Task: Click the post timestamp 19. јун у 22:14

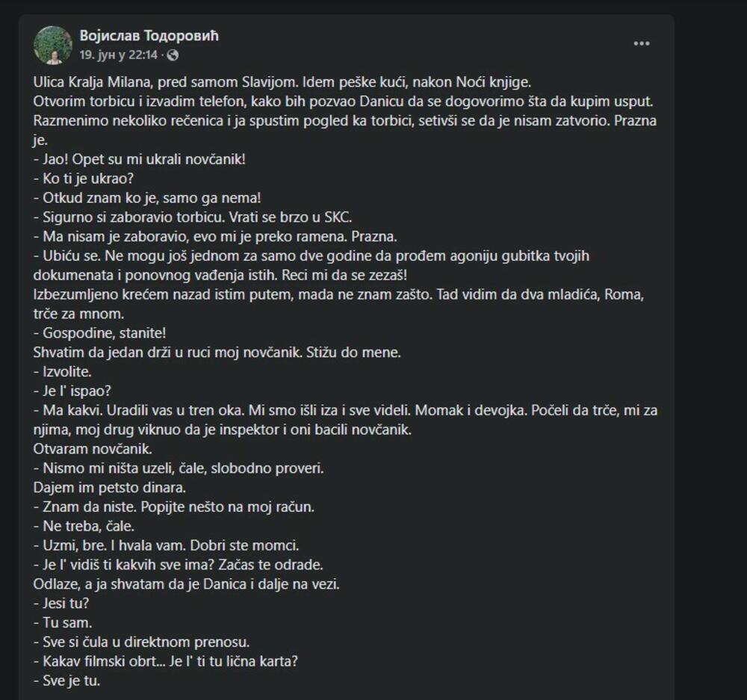Action: click(119, 55)
